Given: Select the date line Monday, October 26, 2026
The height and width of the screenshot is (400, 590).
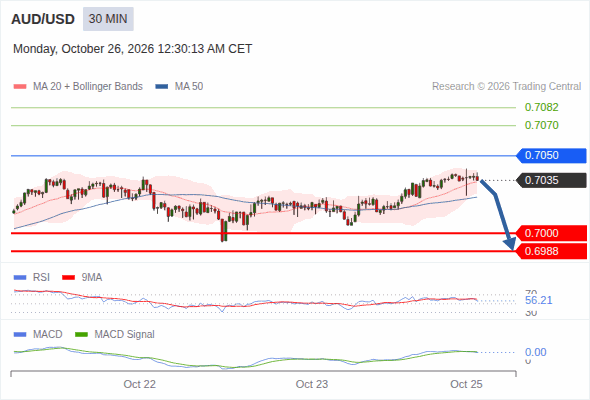Looking at the screenshot, I should tap(132, 49).
